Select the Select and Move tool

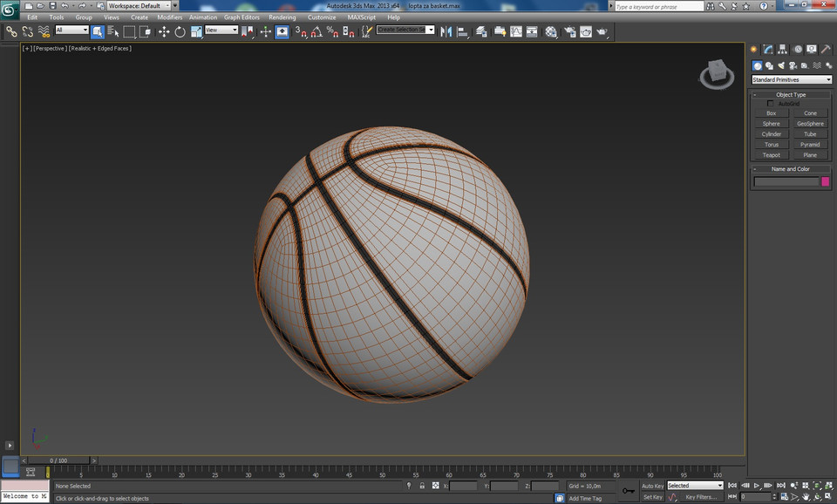pyautogui.click(x=166, y=31)
